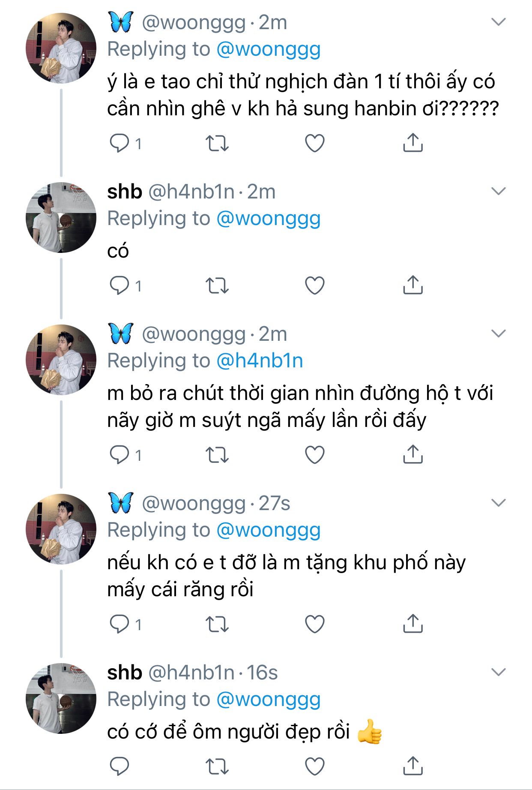This screenshot has height=790, width=532.
Task: Open @h4nb1n mention in the third tweet
Action: click(x=260, y=361)
